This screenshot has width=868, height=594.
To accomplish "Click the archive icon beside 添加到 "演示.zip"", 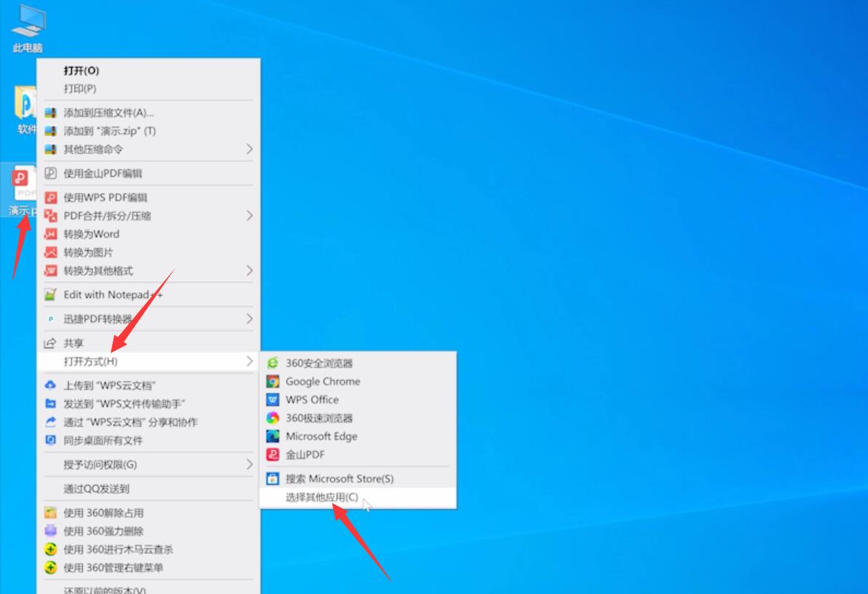I will (x=50, y=131).
